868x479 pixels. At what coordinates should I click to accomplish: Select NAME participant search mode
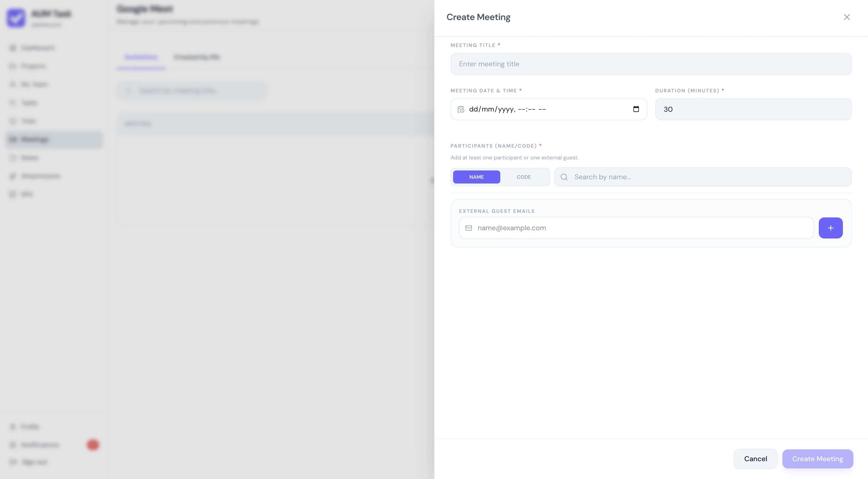coord(476,177)
